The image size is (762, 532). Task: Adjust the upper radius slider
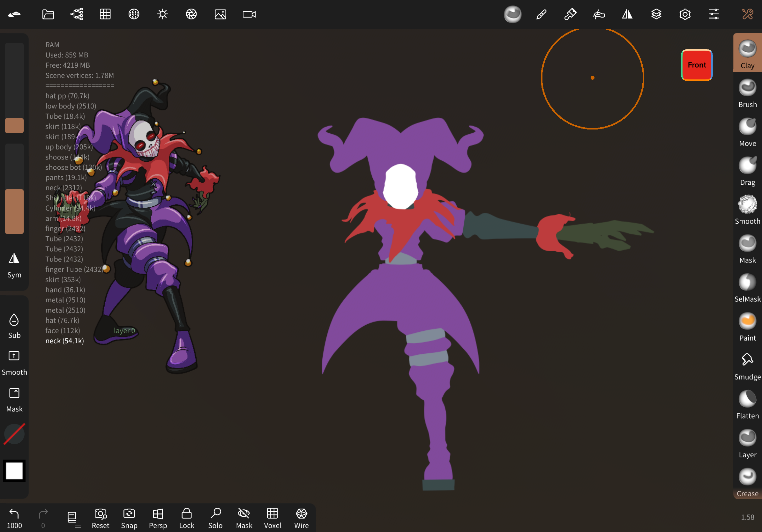click(x=14, y=88)
